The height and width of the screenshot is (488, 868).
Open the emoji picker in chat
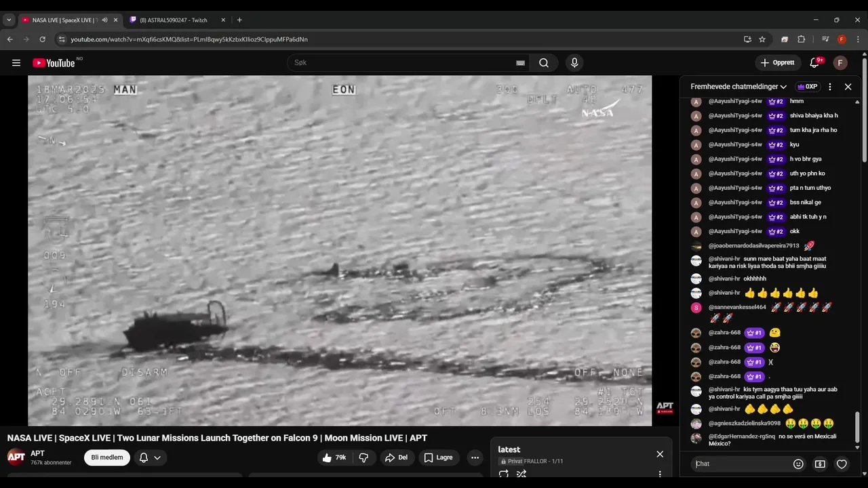point(798,464)
